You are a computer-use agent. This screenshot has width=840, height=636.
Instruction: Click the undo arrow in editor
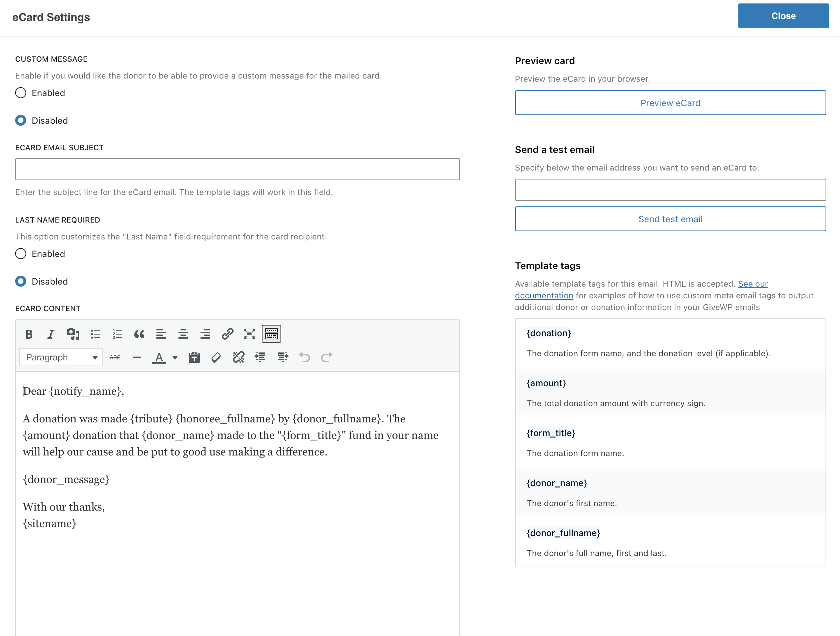tap(304, 357)
